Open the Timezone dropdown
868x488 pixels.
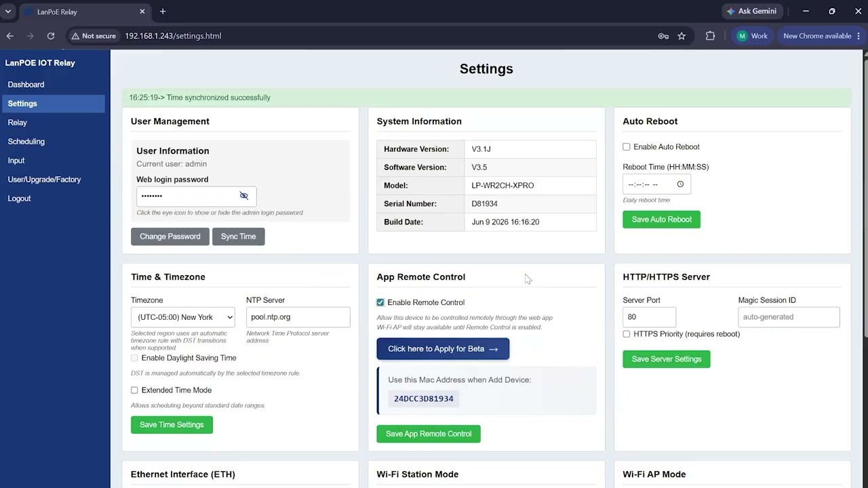pos(183,317)
